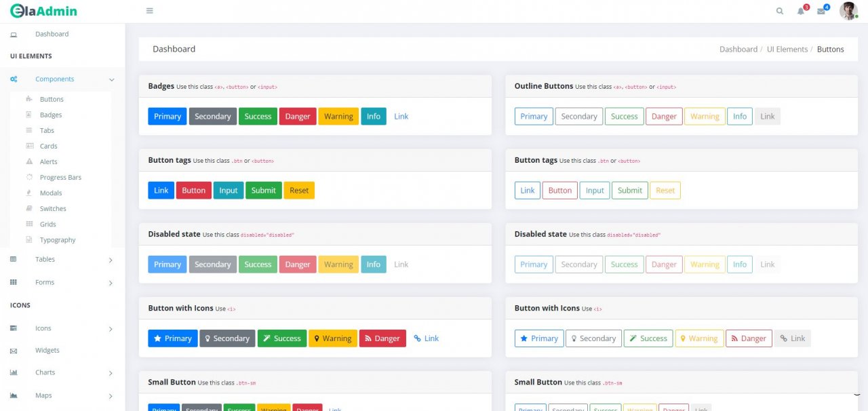This screenshot has width=868, height=411.
Task: Open Buttons submenu item
Action: tap(52, 99)
